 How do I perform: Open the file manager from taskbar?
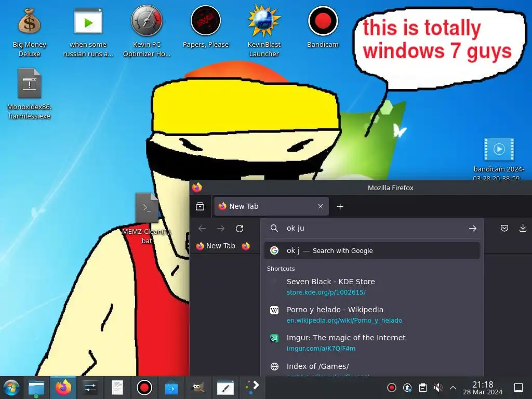36,388
